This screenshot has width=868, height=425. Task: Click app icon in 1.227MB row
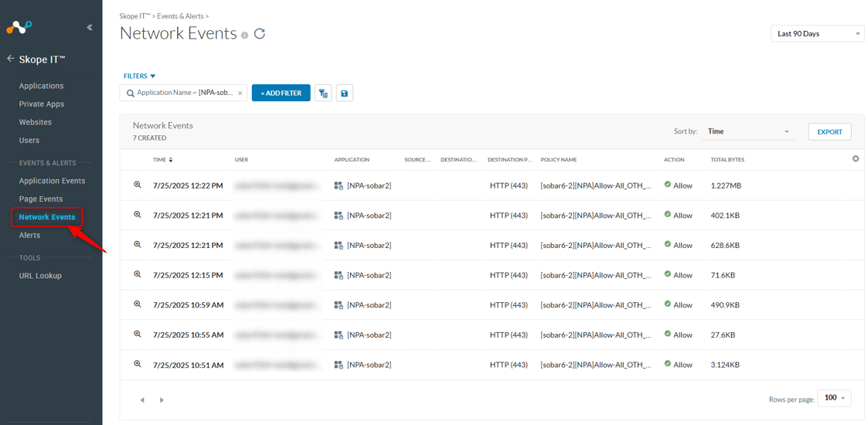(339, 186)
